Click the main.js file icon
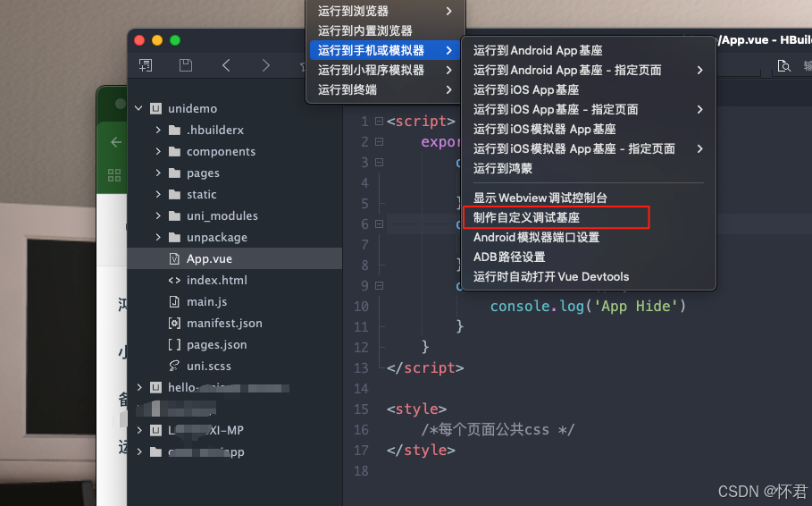812x506 pixels. [174, 302]
